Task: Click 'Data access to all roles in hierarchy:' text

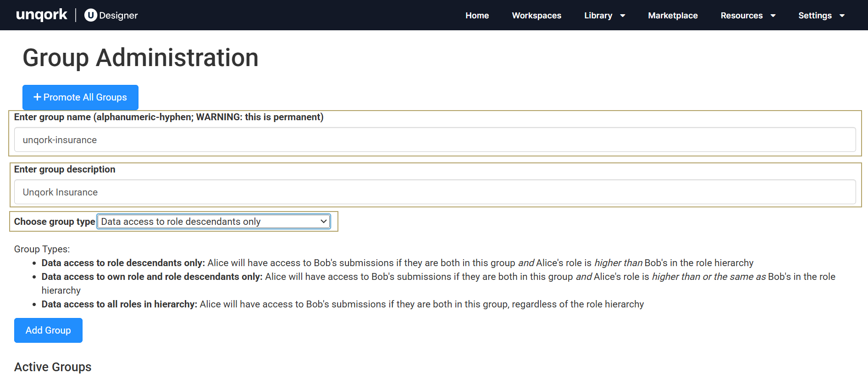Action: pos(119,304)
